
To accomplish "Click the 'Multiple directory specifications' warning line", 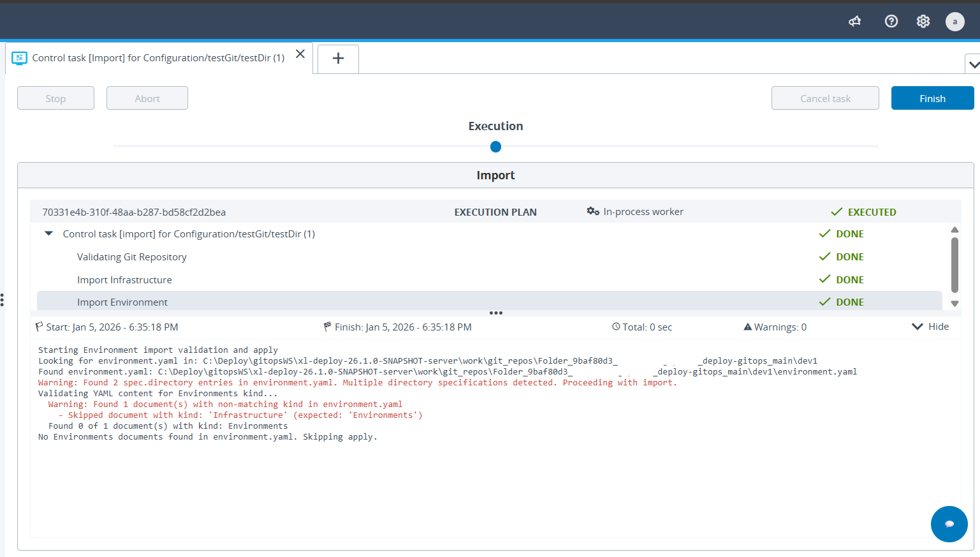I will [x=357, y=383].
